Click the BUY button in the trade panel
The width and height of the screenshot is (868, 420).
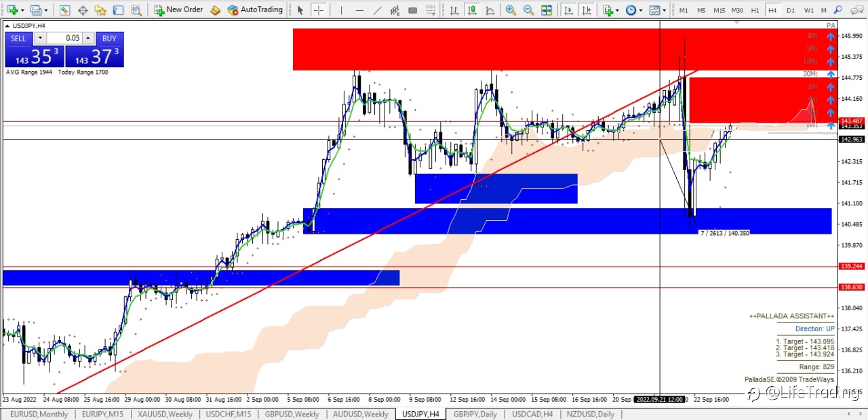(109, 38)
